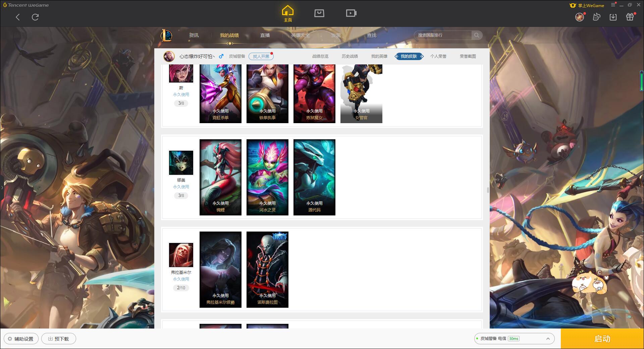
Task: Open the 资讯 news tab
Action: [x=194, y=35]
